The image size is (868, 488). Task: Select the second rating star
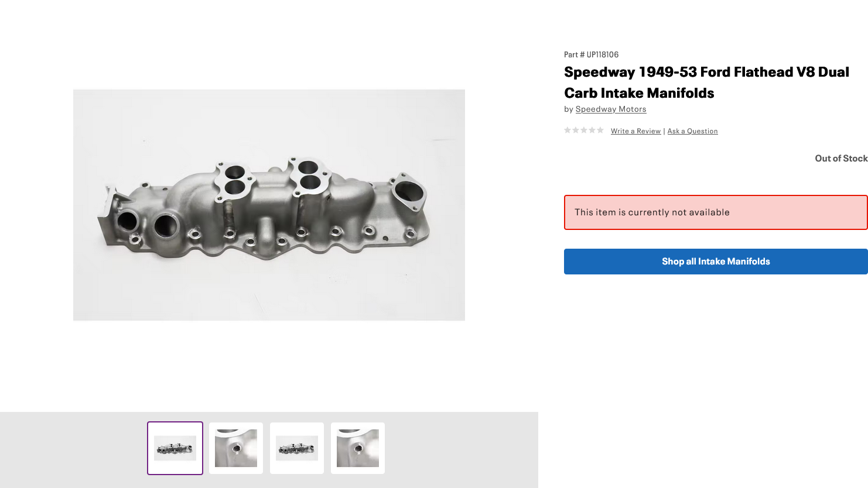(575, 130)
